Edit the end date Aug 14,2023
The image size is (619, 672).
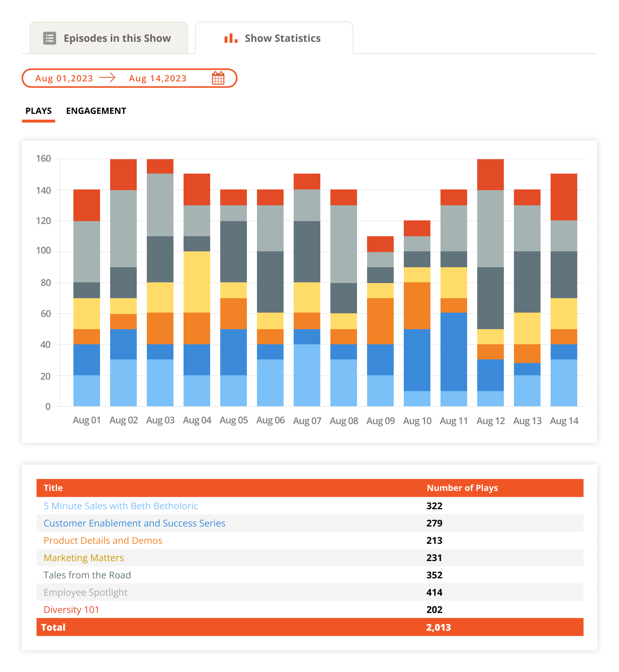point(158,79)
